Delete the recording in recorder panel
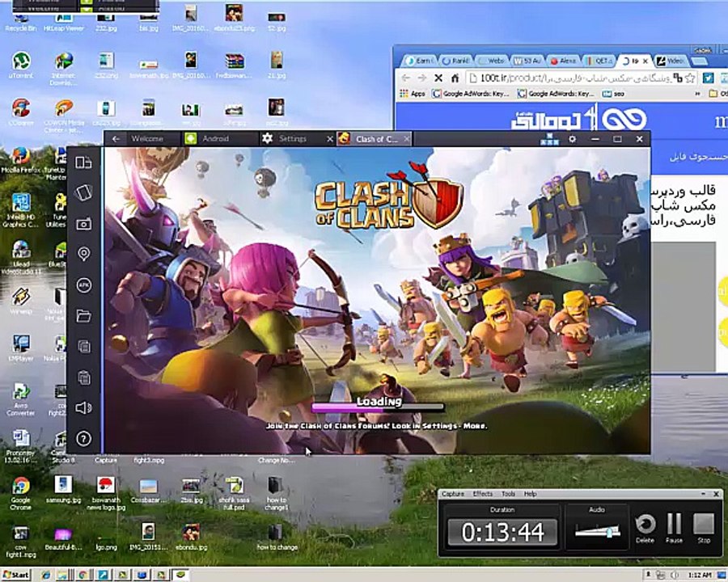Screen dimensions: 728x582 645,528
